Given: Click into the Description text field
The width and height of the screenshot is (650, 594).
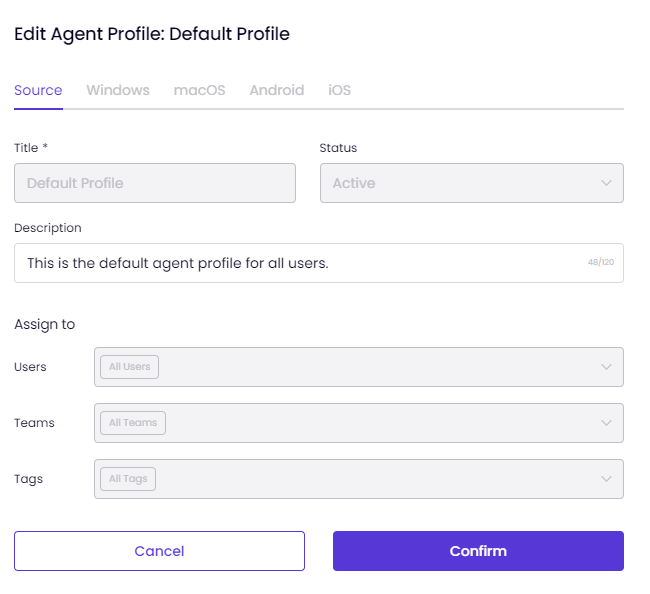Looking at the screenshot, I should 319,263.
